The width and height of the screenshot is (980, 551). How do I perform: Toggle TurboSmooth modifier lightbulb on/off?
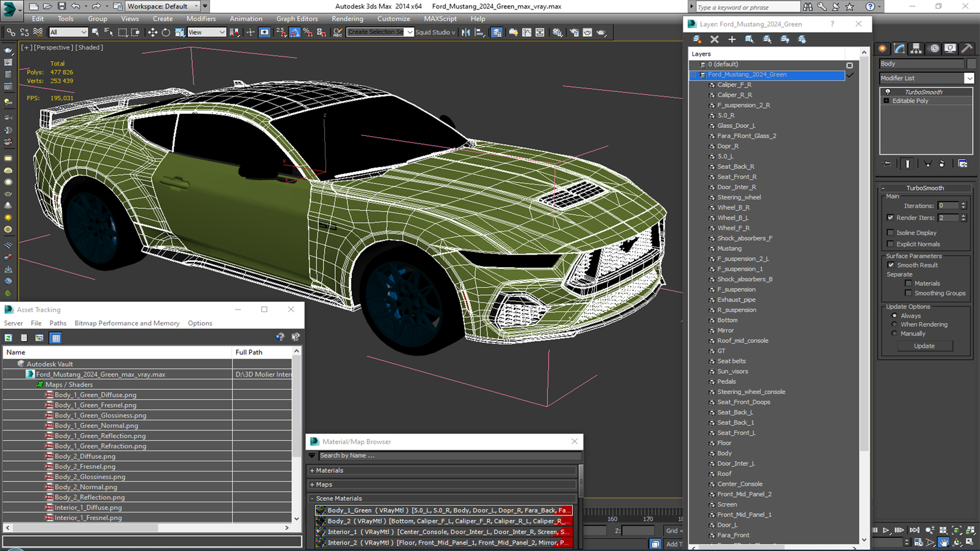point(888,92)
